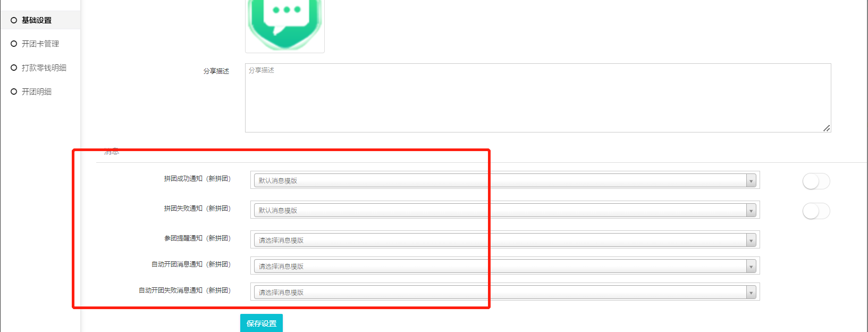Click the circle icon beside 基础设置
Image resolution: width=868 pixels, height=332 pixels.
pos(14,20)
